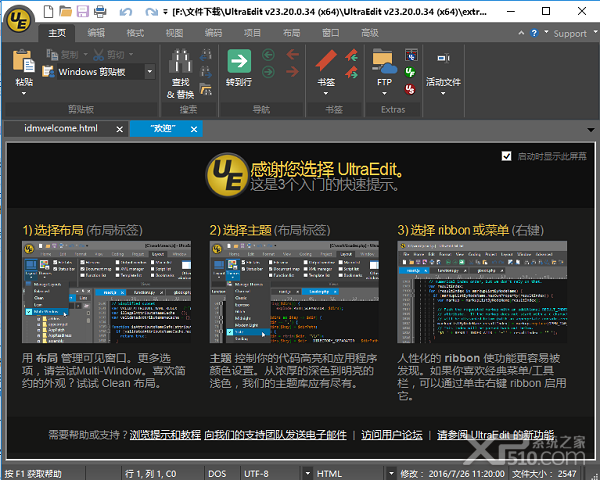Switch to the 编码 ribbon tab

pos(213,33)
